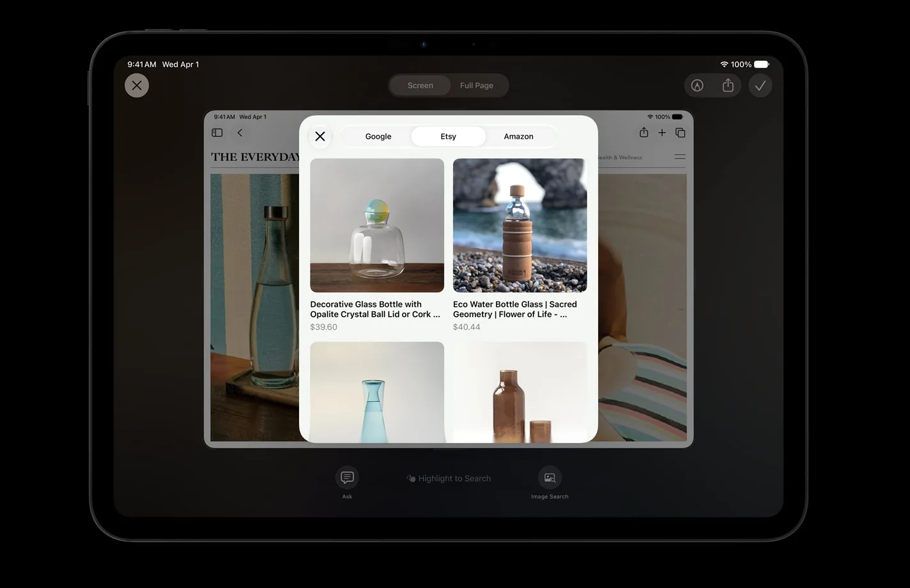The image size is (910, 588).
Task: Tap the Health & Wellness nav link
Action: click(620, 157)
